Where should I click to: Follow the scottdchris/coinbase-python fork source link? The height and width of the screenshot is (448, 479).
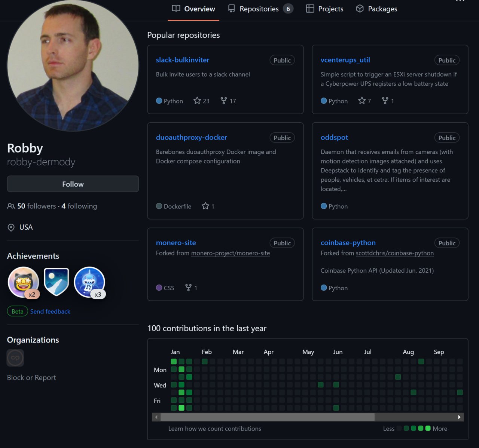click(x=395, y=253)
